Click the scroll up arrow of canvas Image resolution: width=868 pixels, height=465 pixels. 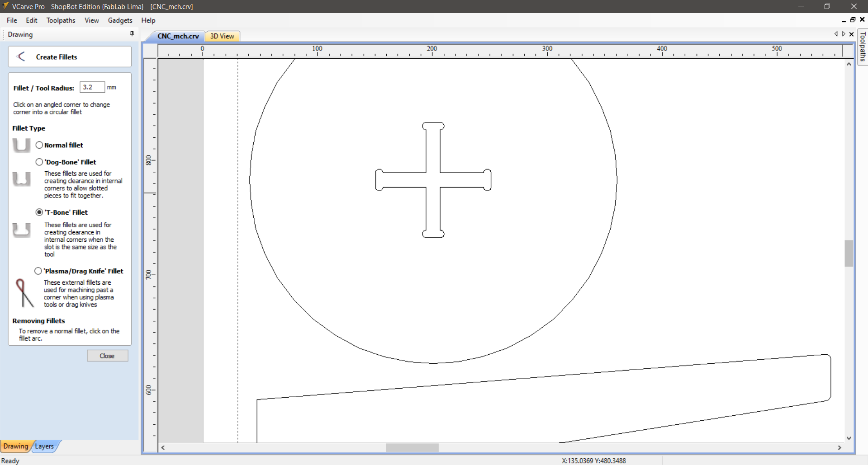click(x=849, y=64)
